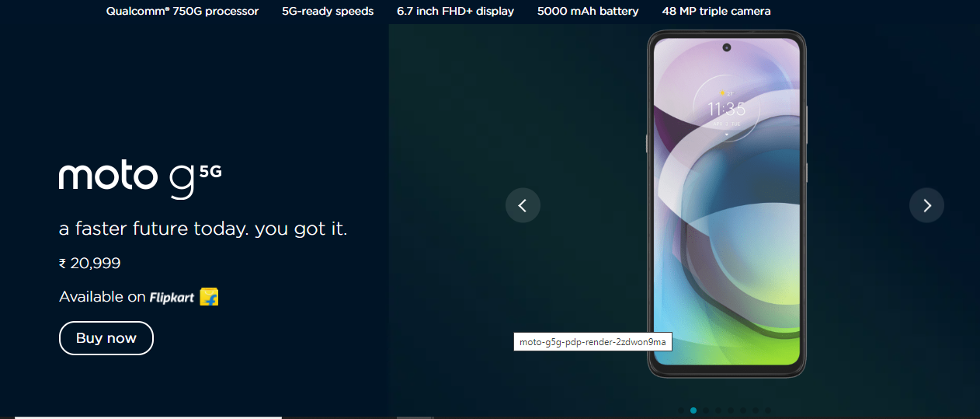Image resolution: width=980 pixels, height=419 pixels.
Task: Click the Qualcomm 750G processor text
Action: [182, 12]
